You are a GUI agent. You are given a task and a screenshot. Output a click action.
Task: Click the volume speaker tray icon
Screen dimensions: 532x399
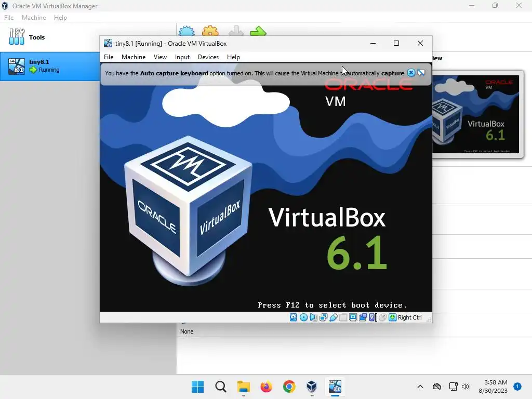pyautogui.click(x=465, y=387)
